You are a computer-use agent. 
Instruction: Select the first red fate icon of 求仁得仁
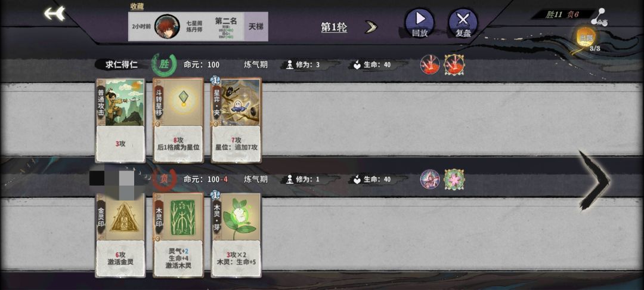tap(430, 65)
